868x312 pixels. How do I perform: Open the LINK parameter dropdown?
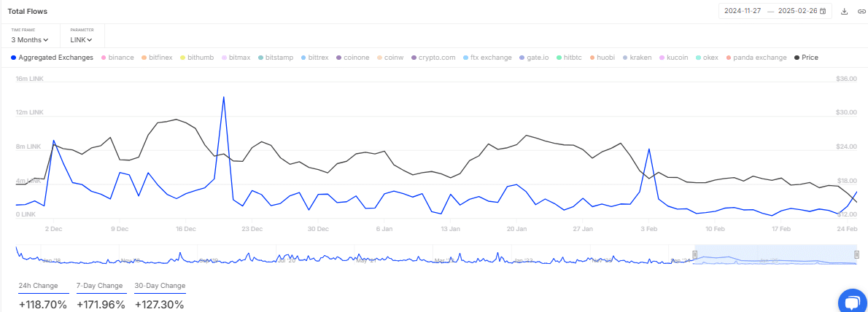[x=82, y=40]
